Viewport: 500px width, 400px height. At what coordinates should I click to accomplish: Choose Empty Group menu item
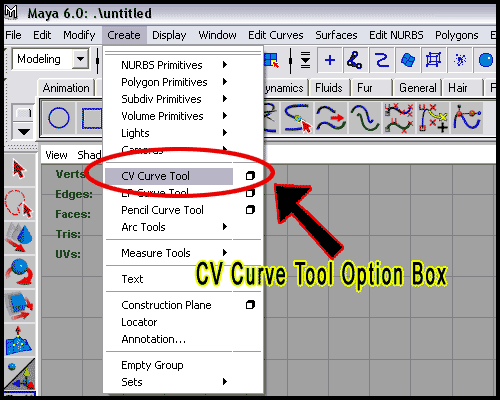pos(152,365)
